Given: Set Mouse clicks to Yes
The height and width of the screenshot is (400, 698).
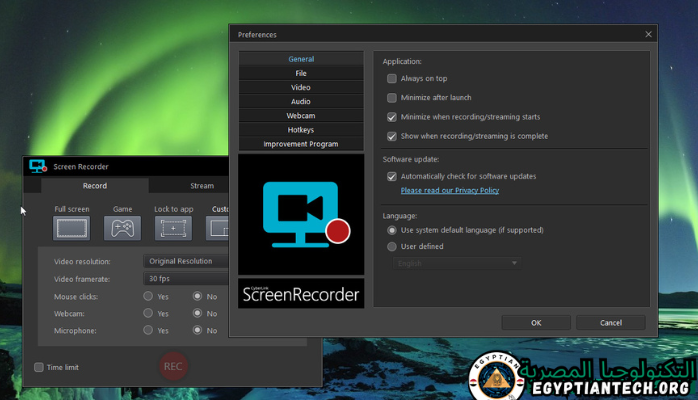Looking at the screenshot, I should [x=148, y=296].
